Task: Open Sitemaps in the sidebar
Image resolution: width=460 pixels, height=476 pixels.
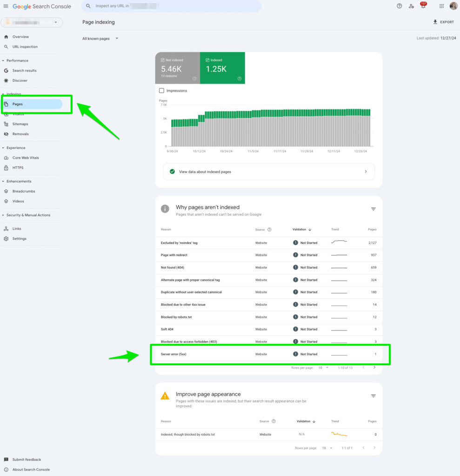Action: [20, 124]
